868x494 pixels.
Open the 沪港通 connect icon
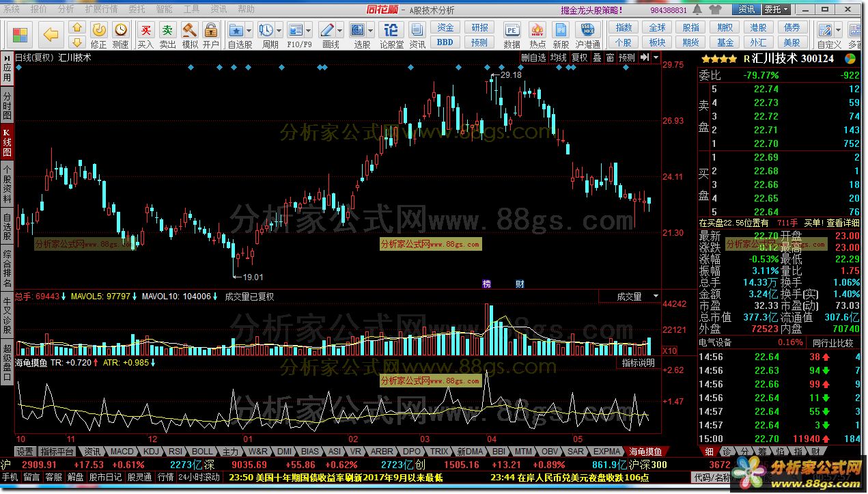click(x=587, y=35)
